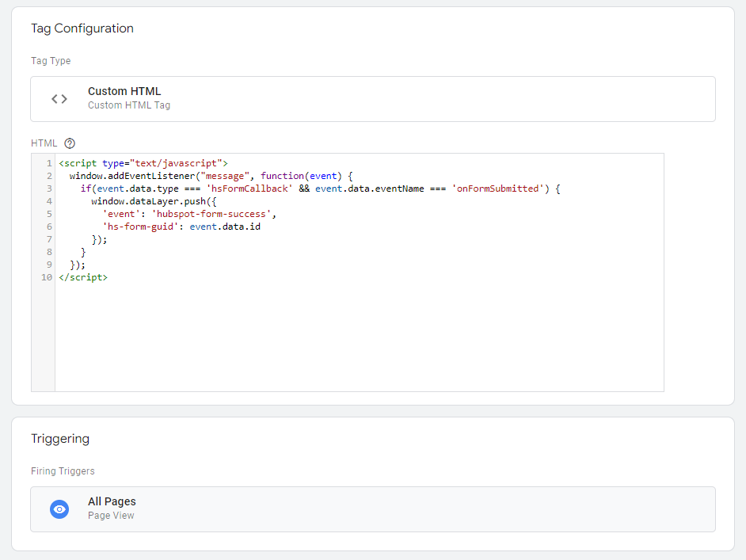746x560 pixels.
Task: Click inside the HTML code editor blank area
Action: (x=360, y=337)
